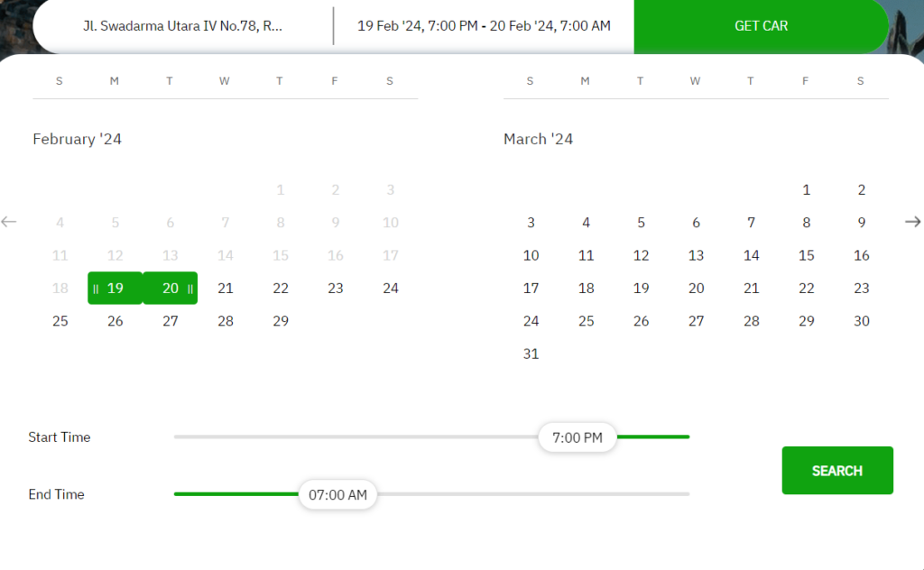Pick February 24 in the calendar
The height and width of the screenshot is (570, 924).
(x=391, y=288)
